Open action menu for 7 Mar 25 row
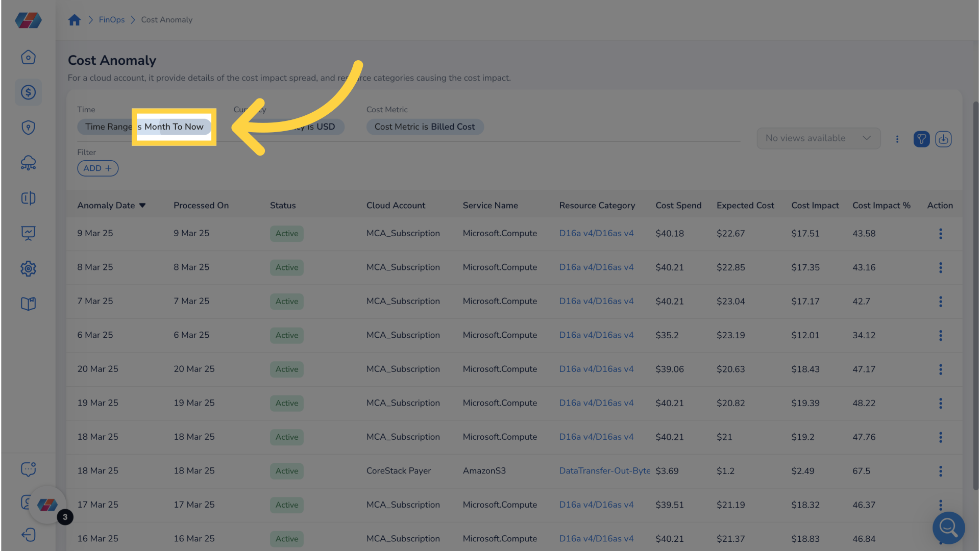Viewport: 980px width, 551px height. (940, 302)
